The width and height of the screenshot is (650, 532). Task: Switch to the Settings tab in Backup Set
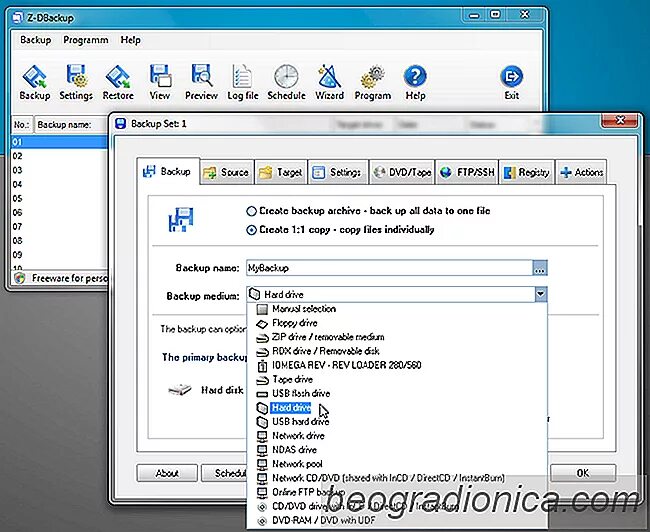(x=337, y=172)
